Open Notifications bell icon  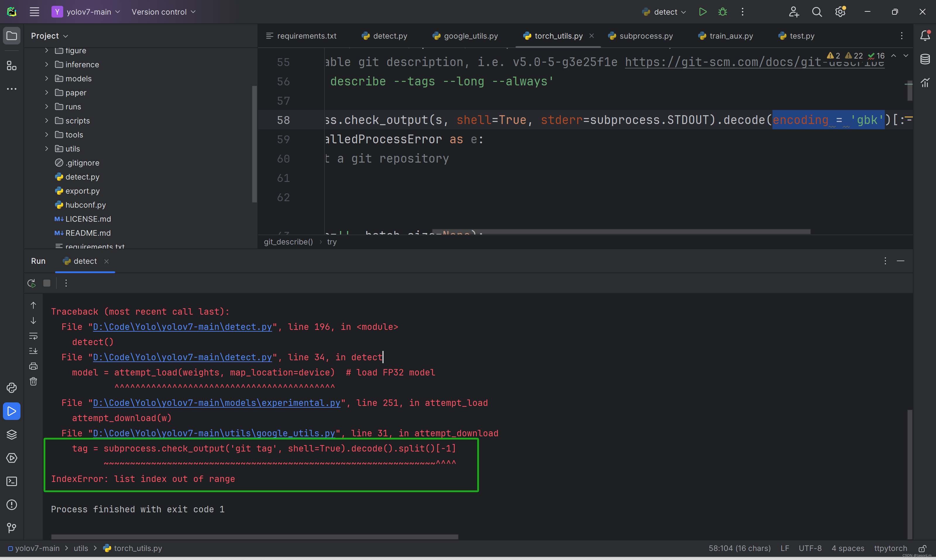925,35
